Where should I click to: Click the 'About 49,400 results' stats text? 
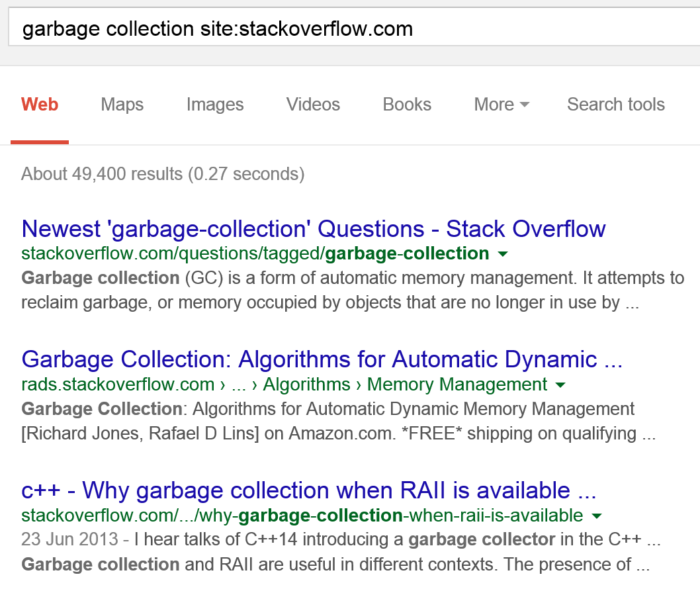pyautogui.click(x=163, y=173)
